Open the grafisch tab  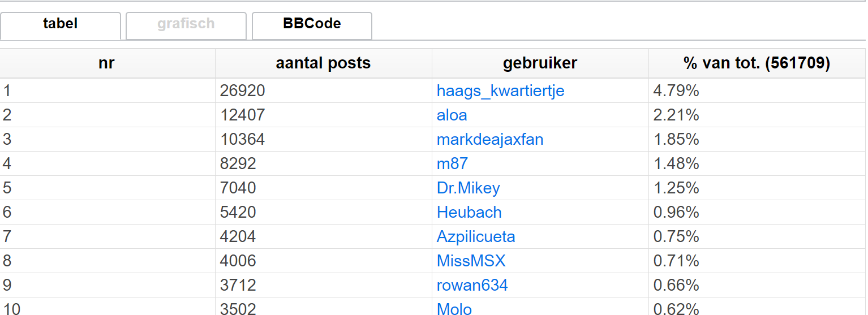[186, 25]
